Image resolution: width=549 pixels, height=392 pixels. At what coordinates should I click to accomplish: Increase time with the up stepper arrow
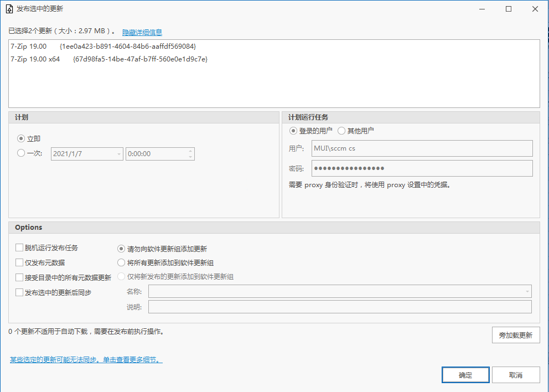190,151
